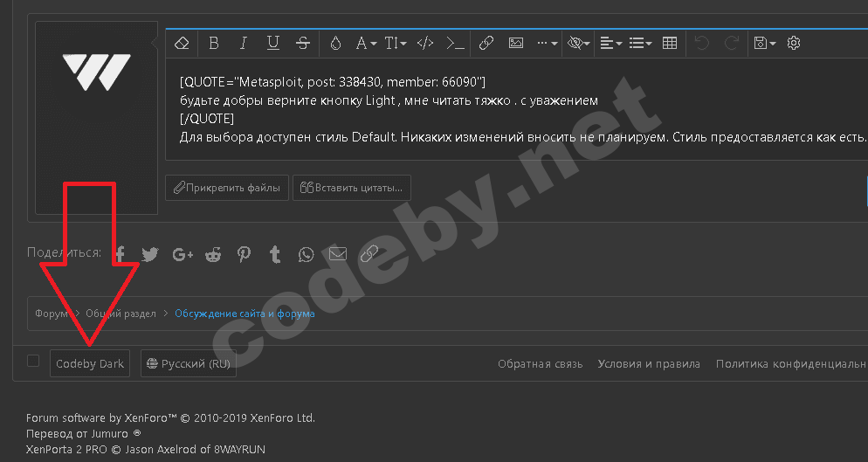The image size is (868, 462).
Task: Expand the list options dropdown
Action: click(641, 43)
